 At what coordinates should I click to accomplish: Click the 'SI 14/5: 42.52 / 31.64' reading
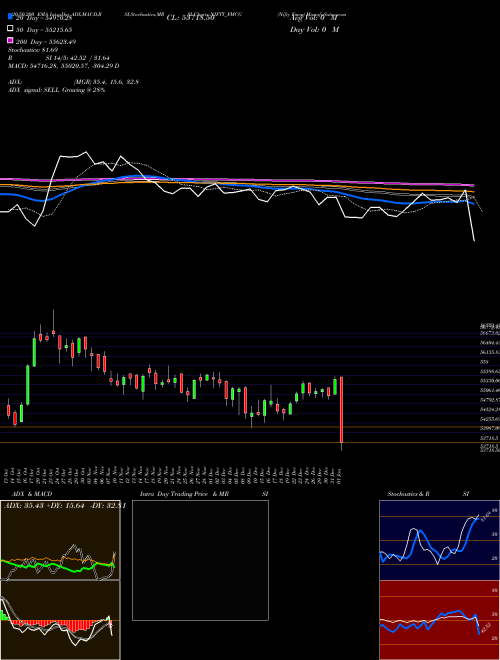click(78, 58)
